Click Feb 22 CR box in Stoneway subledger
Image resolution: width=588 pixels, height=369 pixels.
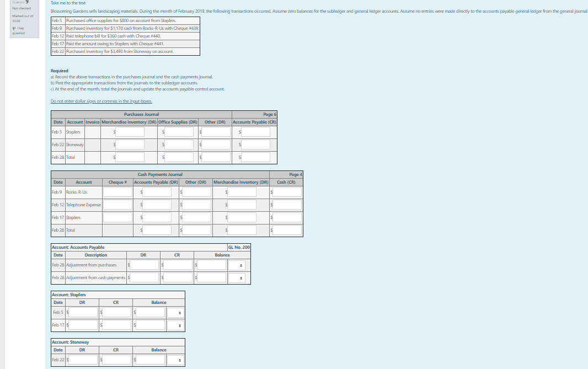(x=115, y=360)
